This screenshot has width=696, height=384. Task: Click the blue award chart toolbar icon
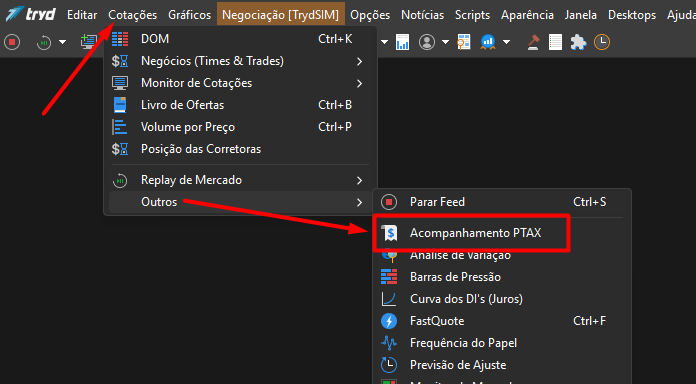(x=488, y=42)
